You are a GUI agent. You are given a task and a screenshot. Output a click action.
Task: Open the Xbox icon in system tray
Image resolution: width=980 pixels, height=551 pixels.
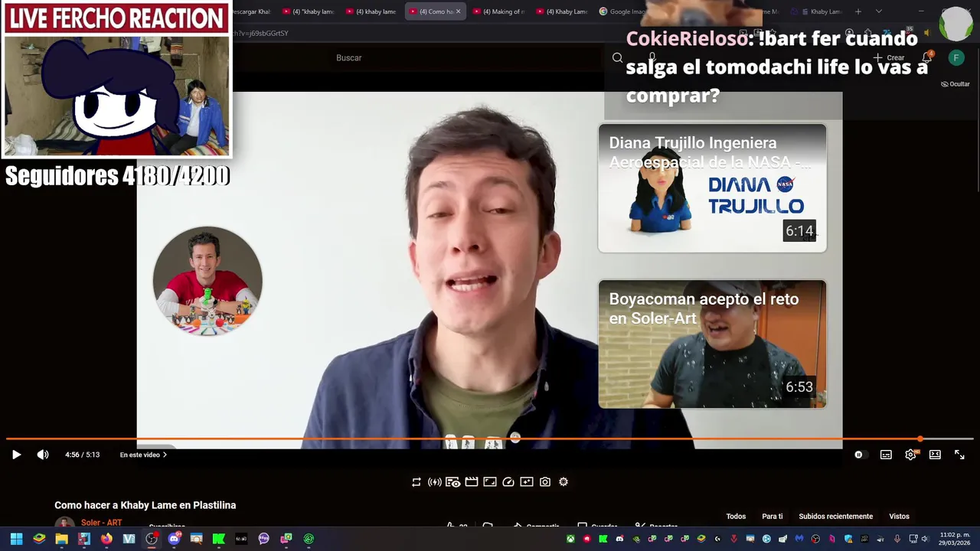[570, 539]
